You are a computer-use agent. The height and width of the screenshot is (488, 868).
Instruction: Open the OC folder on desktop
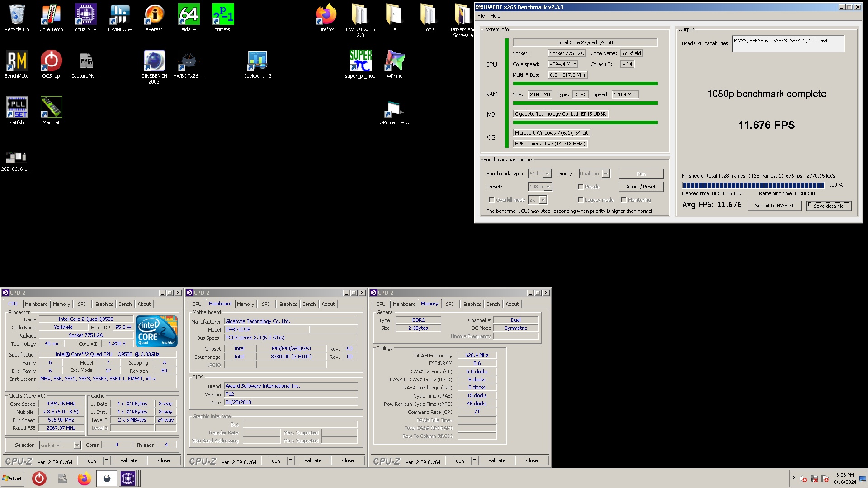click(x=395, y=18)
